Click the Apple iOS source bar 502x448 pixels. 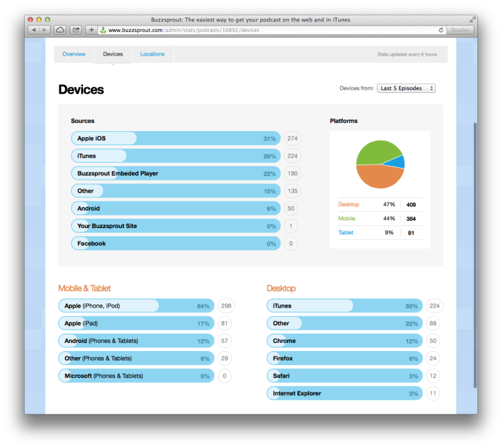pos(176,138)
